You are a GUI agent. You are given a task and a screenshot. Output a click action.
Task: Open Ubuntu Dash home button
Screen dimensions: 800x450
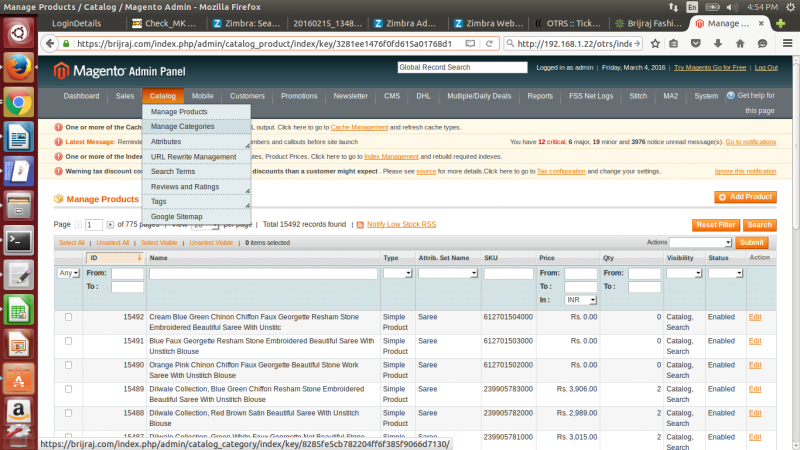18,33
